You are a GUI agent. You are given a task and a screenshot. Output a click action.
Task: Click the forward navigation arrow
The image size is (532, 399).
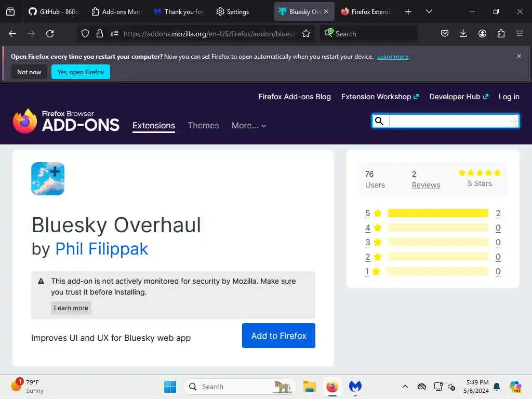tap(31, 34)
